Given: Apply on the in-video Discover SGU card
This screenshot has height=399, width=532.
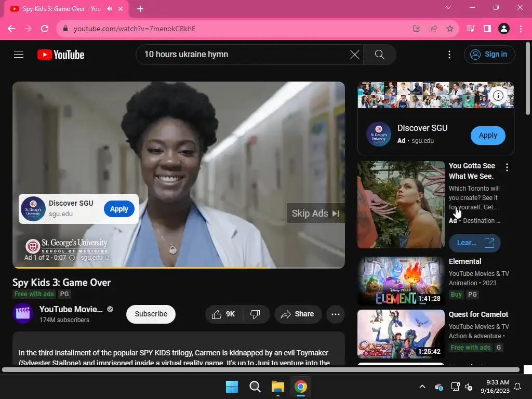Looking at the screenshot, I should click(x=119, y=209).
